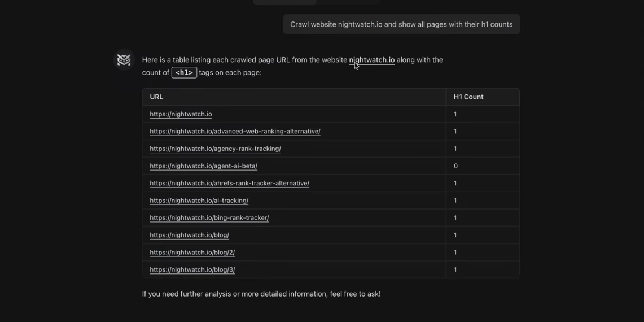Click the user's crawl website message bubble
Viewport: 644px width, 322px height.
(401, 24)
